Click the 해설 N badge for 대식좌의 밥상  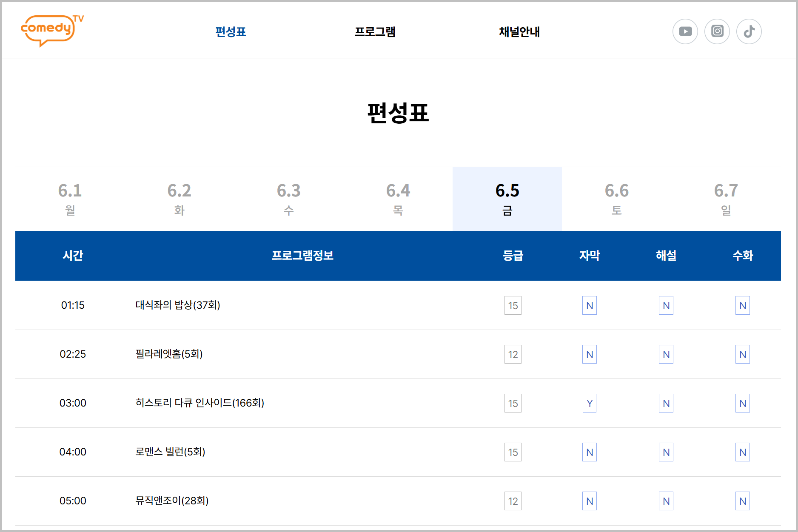coord(666,305)
